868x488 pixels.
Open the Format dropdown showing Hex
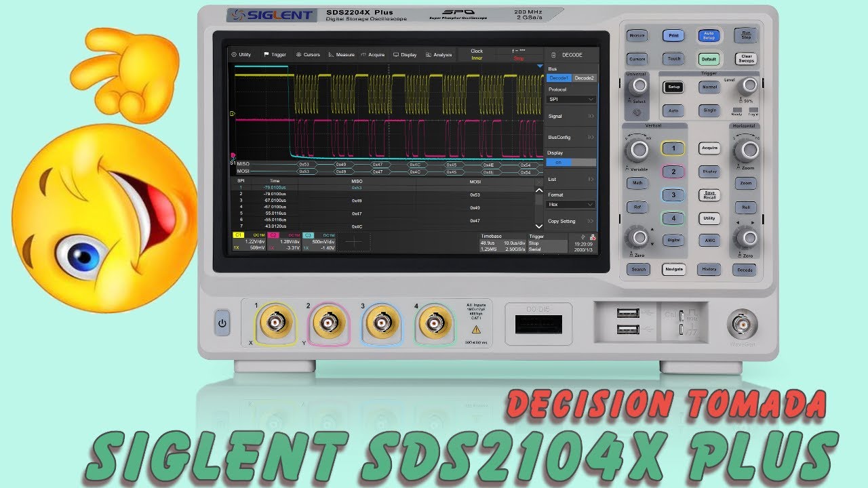572,204
